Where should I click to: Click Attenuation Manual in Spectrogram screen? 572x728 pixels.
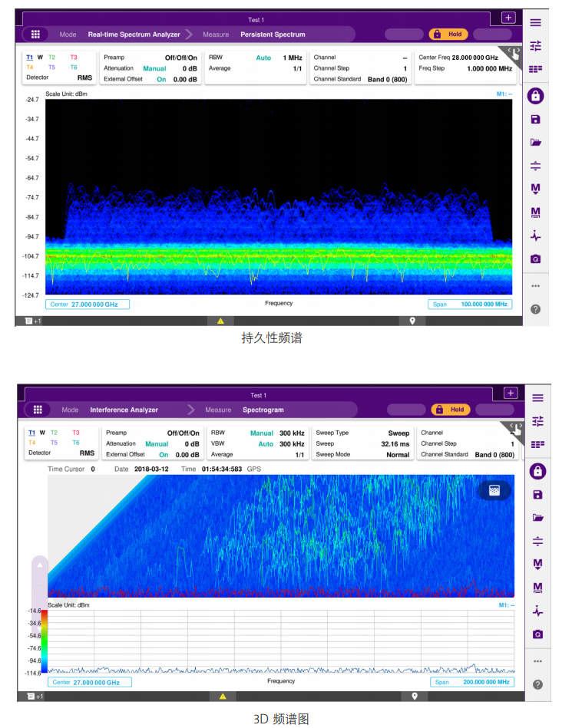click(x=157, y=444)
